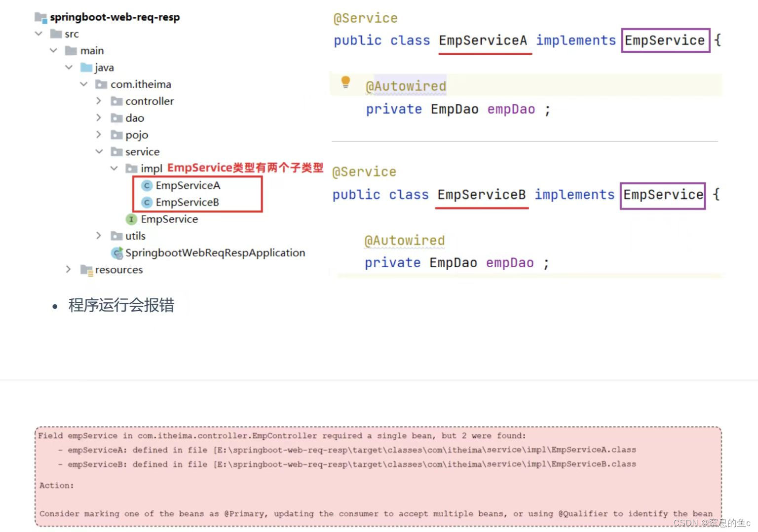Image resolution: width=758 pixels, height=532 pixels.
Task: Click the Action: line in error log
Action: point(57,486)
